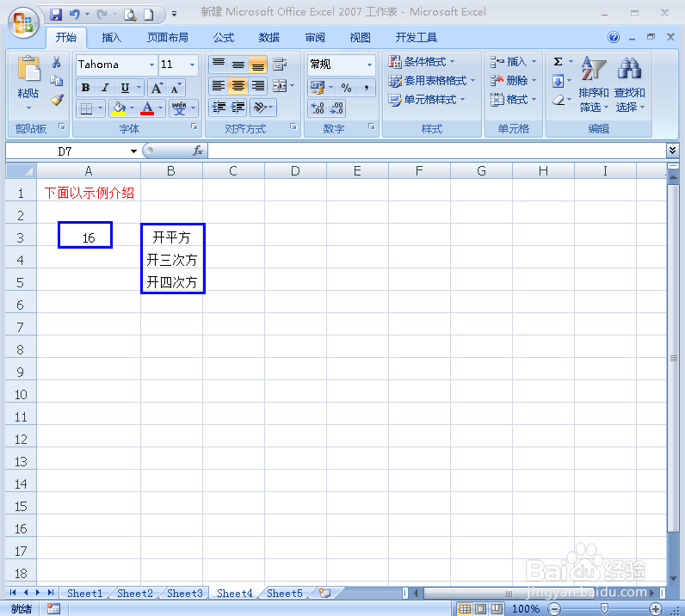This screenshot has height=616, width=685.
Task: Open Excel help question mark
Action: 614,37
